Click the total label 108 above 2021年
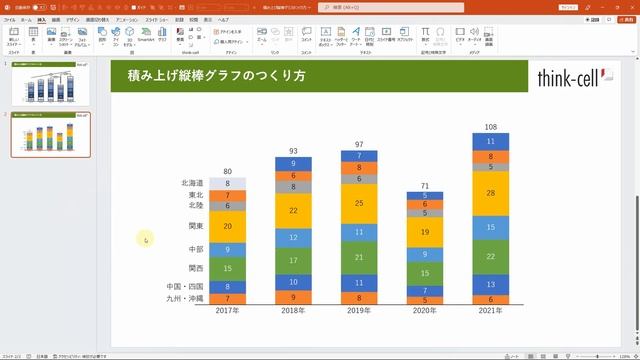The width and height of the screenshot is (640, 360). [x=491, y=127]
